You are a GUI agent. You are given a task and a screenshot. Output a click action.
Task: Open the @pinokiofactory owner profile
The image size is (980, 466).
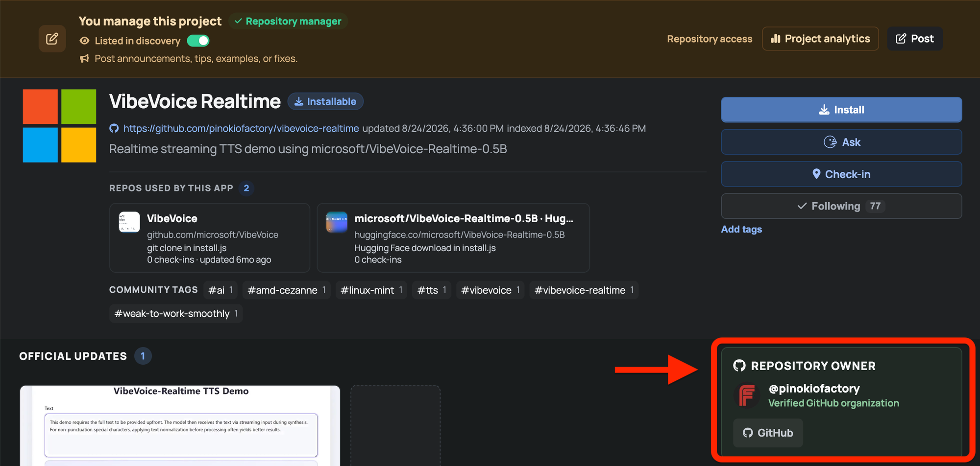point(814,389)
